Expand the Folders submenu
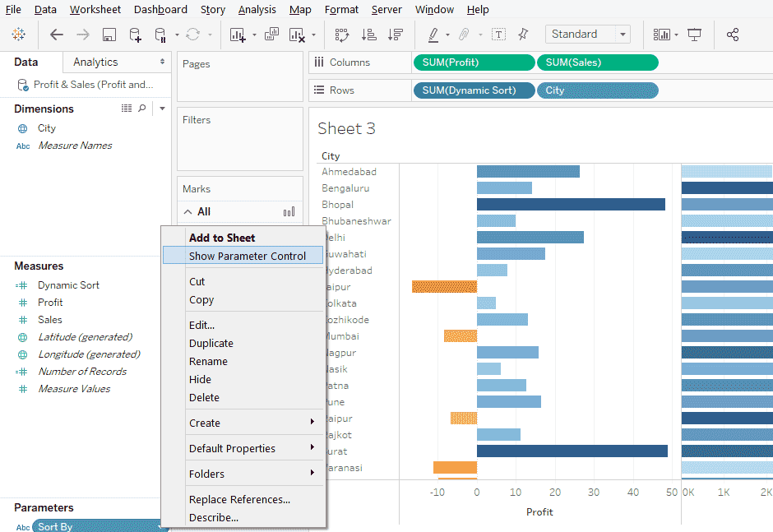 pos(312,473)
